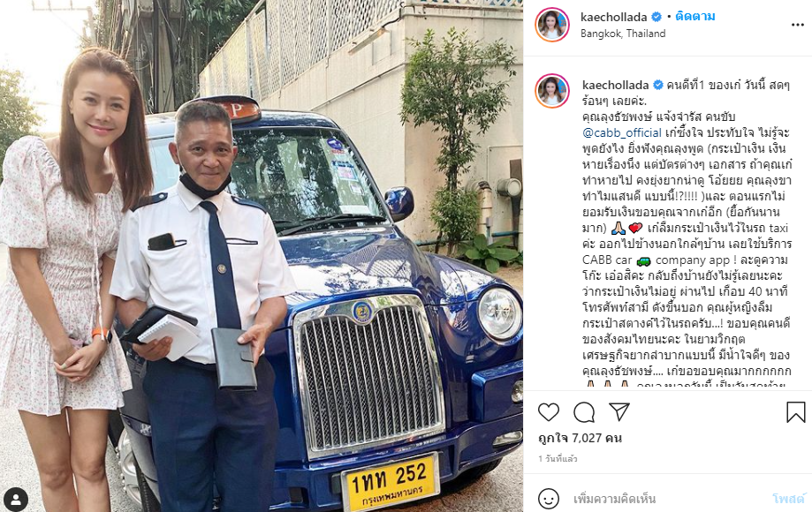The height and width of the screenshot is (512, 812).
Task: Focus the add comment field เพิ่มความคิดเห็น
Action: [668, 499]
